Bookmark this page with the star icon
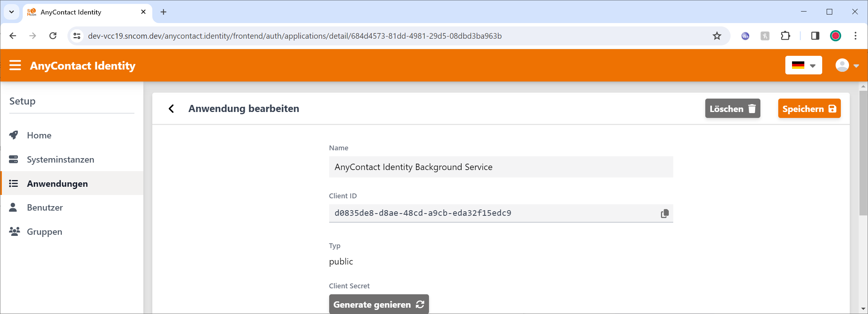 (x=717, y=36)
